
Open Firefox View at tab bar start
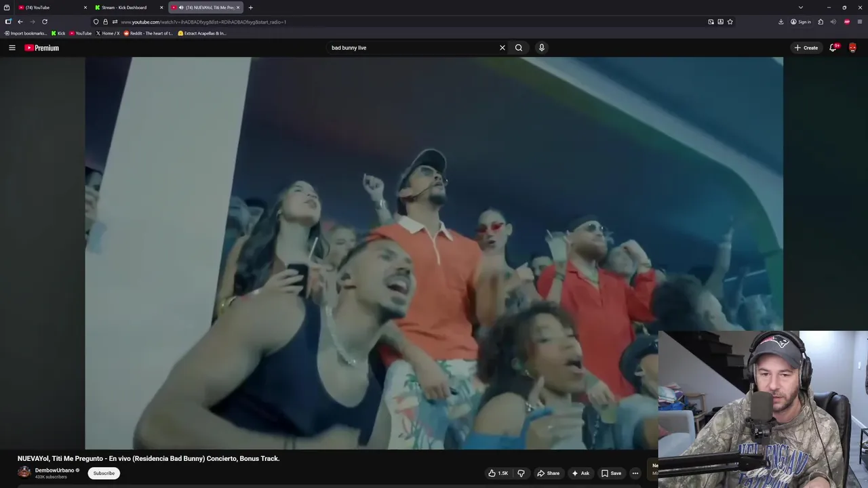[x=7, y=7]
